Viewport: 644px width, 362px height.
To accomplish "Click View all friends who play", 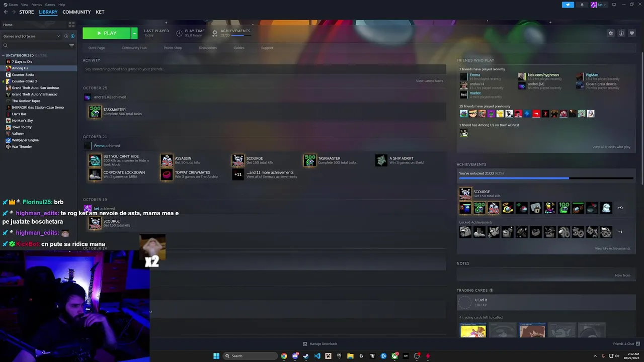I will (611, 147).
